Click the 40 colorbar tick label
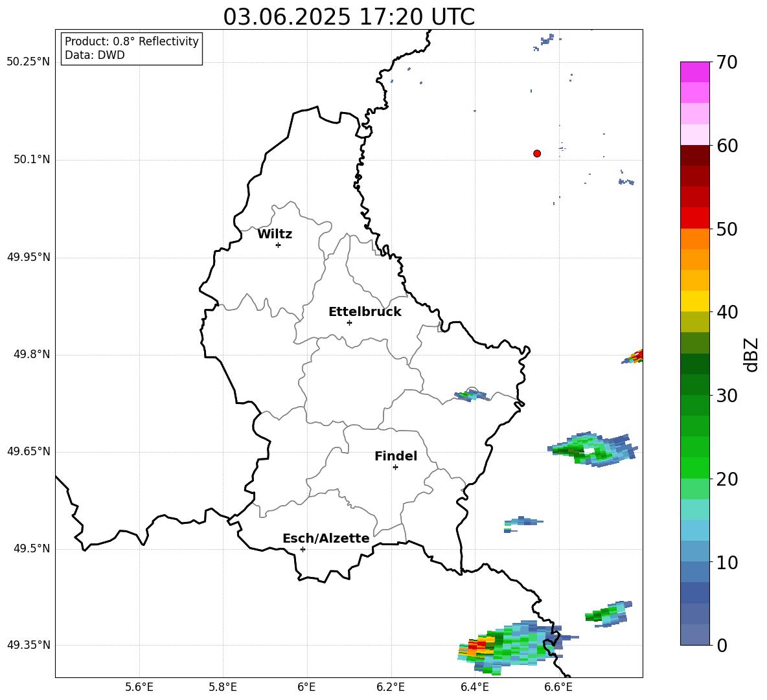Image resolution: width=767 pixels, height=700 pixels. tap(727, 312)
